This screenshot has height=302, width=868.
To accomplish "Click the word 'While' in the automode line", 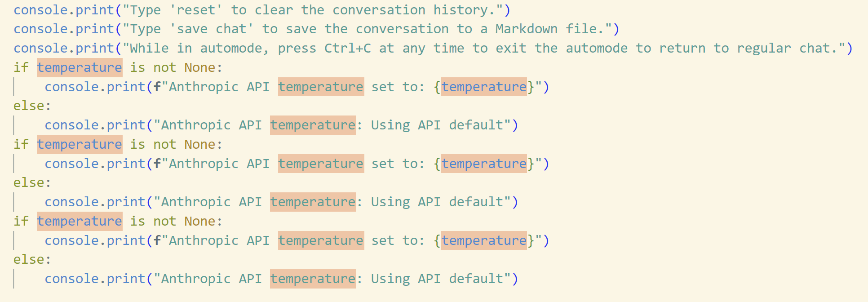I will pyautogui.click(x=149, y=49).
